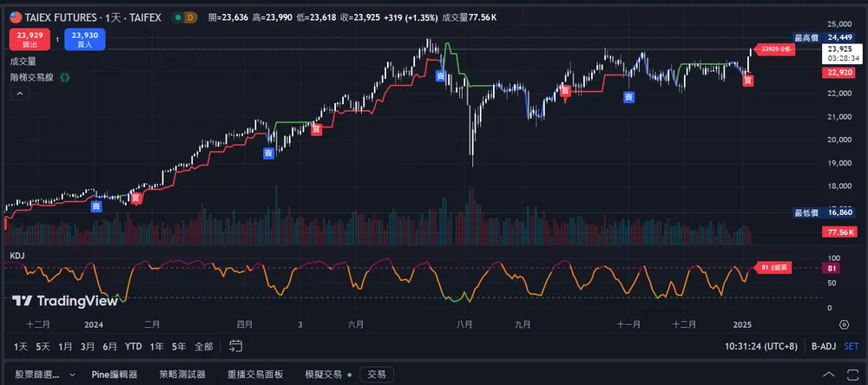Screen dimensions: 868x385
Task: Open the 階梯交易線 source code braces icon
Action: 65,78
